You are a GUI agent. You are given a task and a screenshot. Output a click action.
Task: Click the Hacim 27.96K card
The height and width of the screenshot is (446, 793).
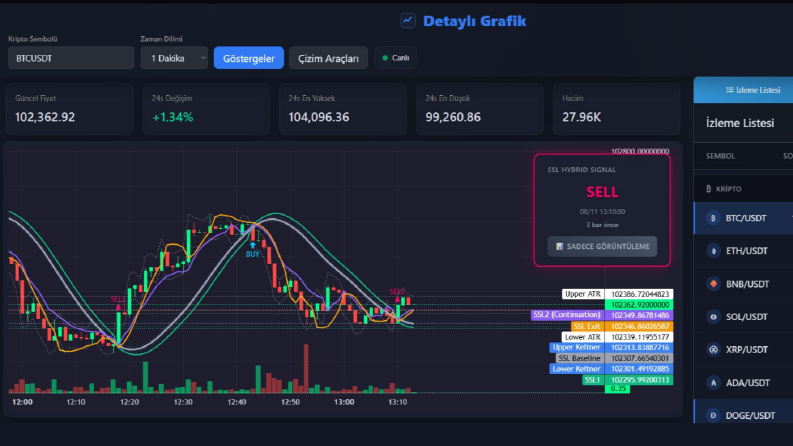[616, 109]
